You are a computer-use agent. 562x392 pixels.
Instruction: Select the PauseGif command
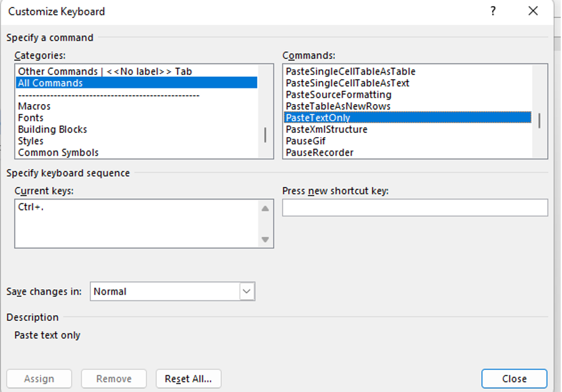(x=408, y=141)
